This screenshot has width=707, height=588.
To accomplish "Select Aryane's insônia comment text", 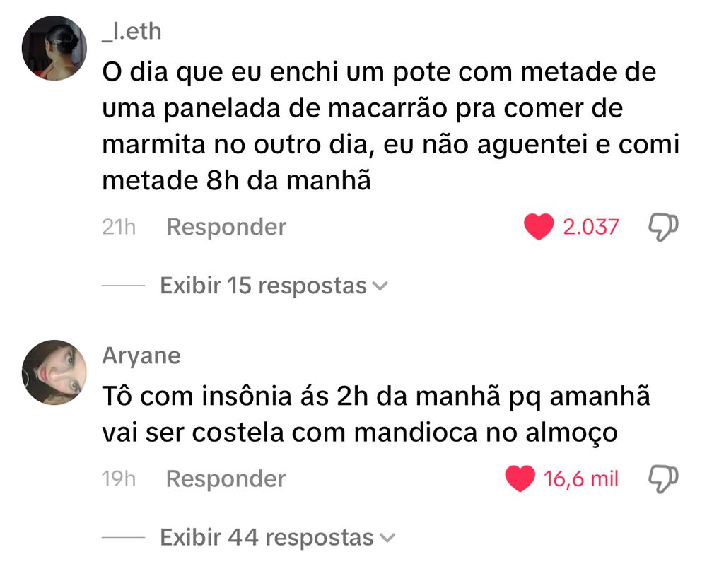I will (376, 415).
